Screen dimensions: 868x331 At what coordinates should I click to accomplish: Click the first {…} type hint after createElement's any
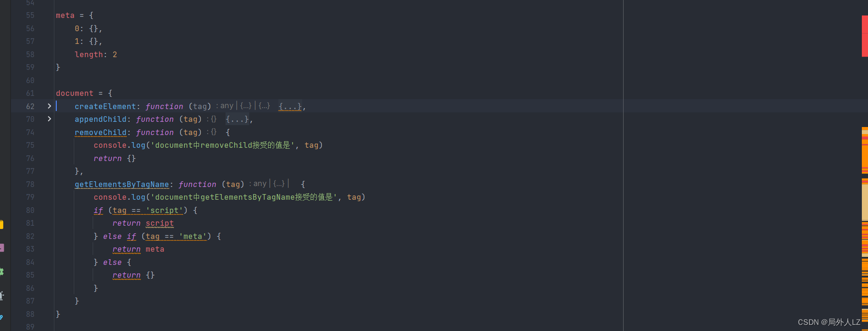coord(246,106)
